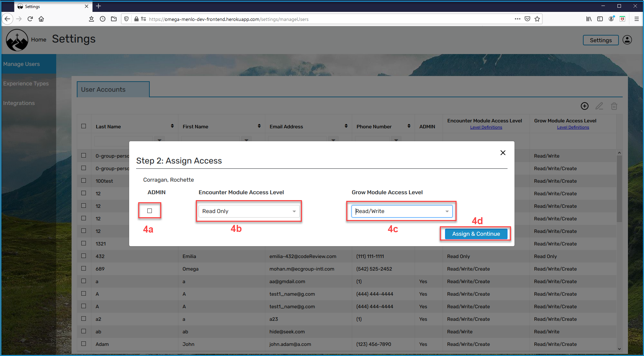Check the row checkbox for 689
This screenshot has height=356, width=644.
click(x=84, y=268)
